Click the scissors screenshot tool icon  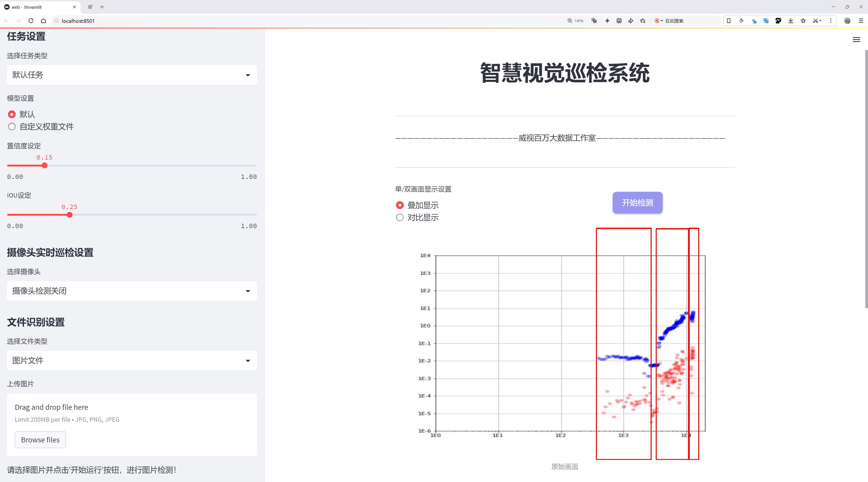coord(815,21)
